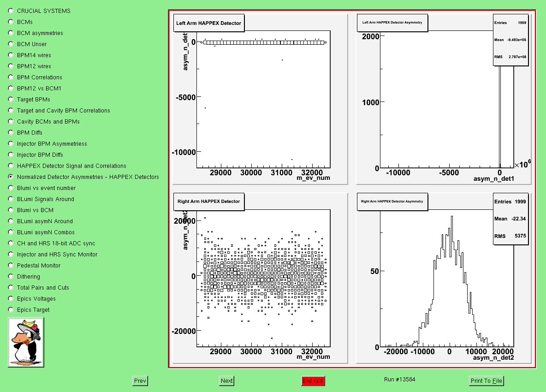The image size is (546, 392).
Task: Choose Blumi vs event number option
Action: [x=11, y=188]
